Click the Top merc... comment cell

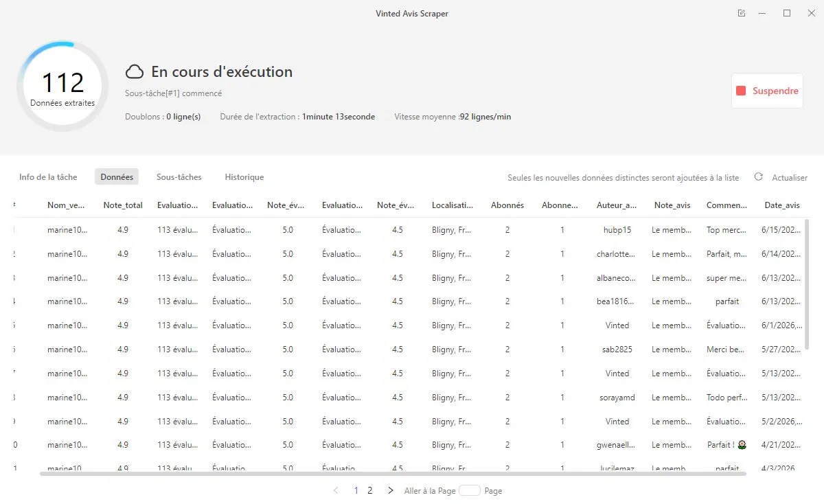pos(727,230)
